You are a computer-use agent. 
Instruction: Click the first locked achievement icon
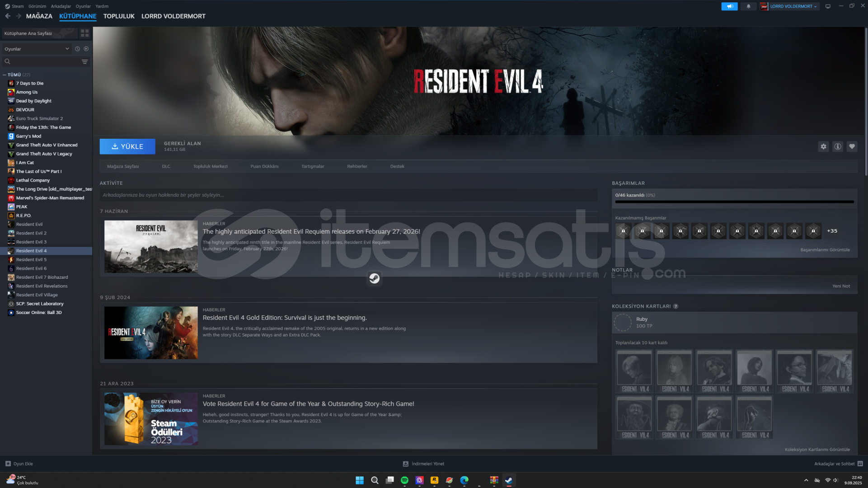coord(623,231)
